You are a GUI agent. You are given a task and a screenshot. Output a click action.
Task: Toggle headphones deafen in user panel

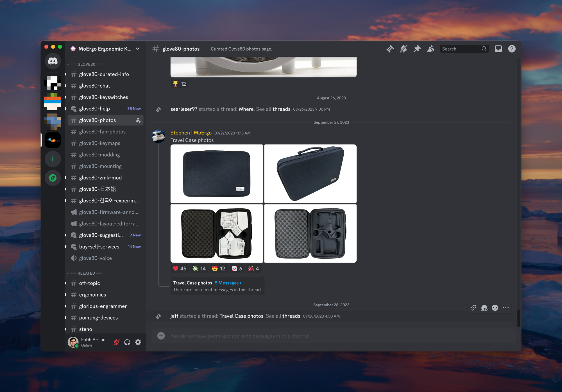pos(127,342)
